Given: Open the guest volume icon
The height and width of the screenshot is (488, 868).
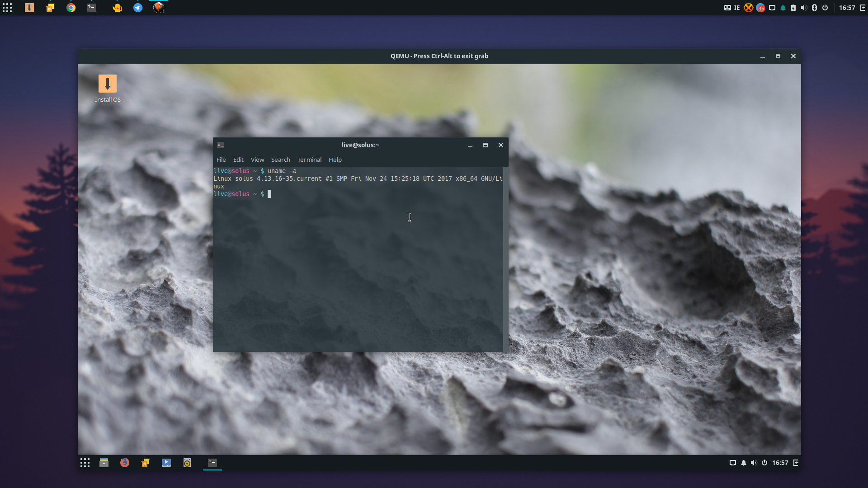Looking at the screenshot, I should (754, 463).
